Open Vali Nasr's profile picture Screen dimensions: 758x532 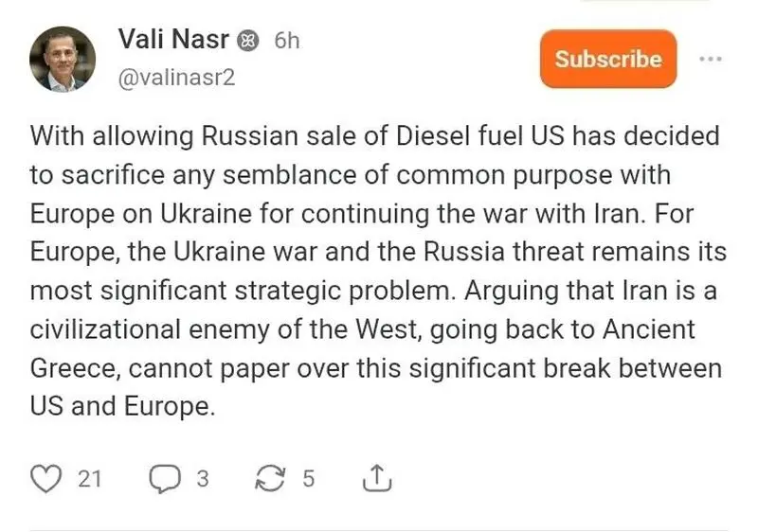click(x=63, y=59)
